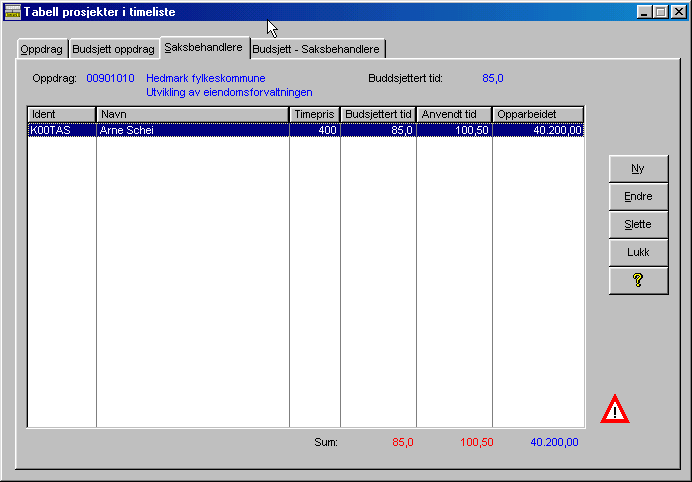
Task: Select the Saksbehandlere tab
Action: (x=203, y=47)
